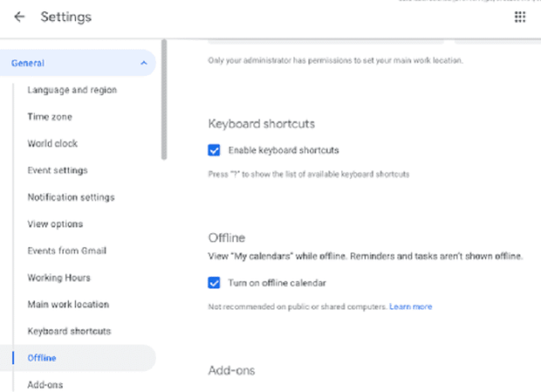Viewport: 541px width, 392px height.
Task: Open View options section
Action: [55, 224]
